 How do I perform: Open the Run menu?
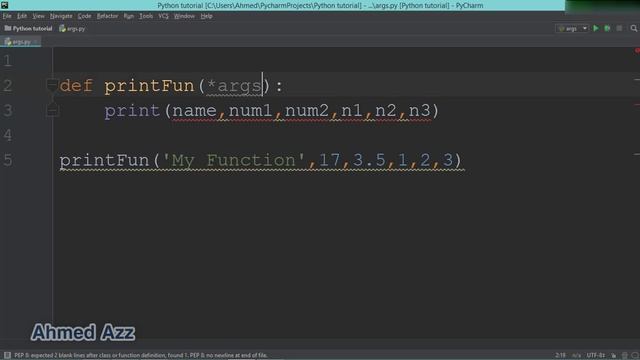coord(129,16)
